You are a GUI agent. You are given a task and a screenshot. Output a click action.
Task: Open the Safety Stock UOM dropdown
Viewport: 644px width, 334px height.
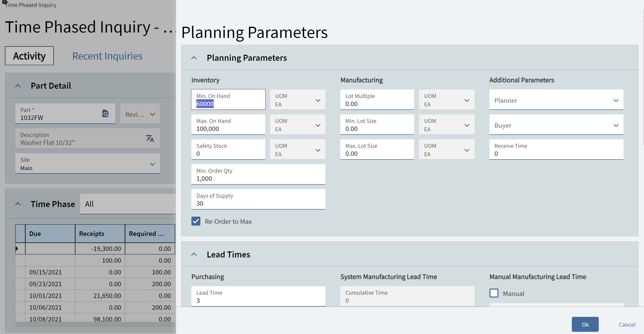[x=297, y=150]
